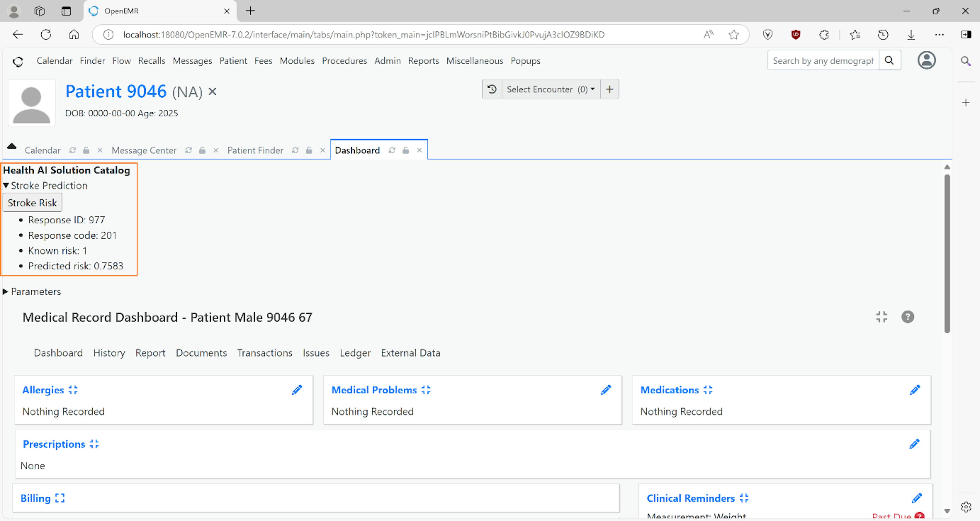Click the dashboard help question mark icon
980x521 pixels.
[907, 317]
